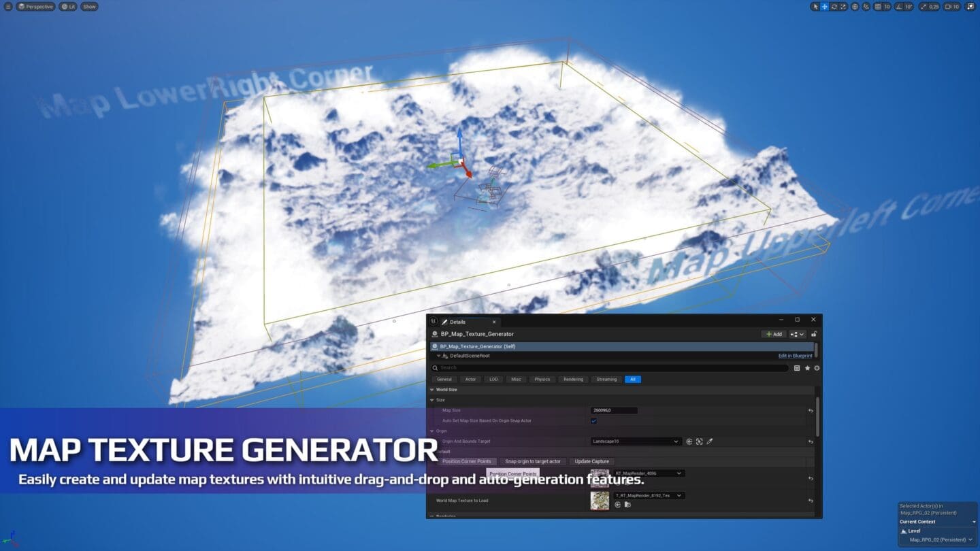980x551 pixels.
Task: Reset Orgin And Bounds Target value
Action: pos(811,441)
